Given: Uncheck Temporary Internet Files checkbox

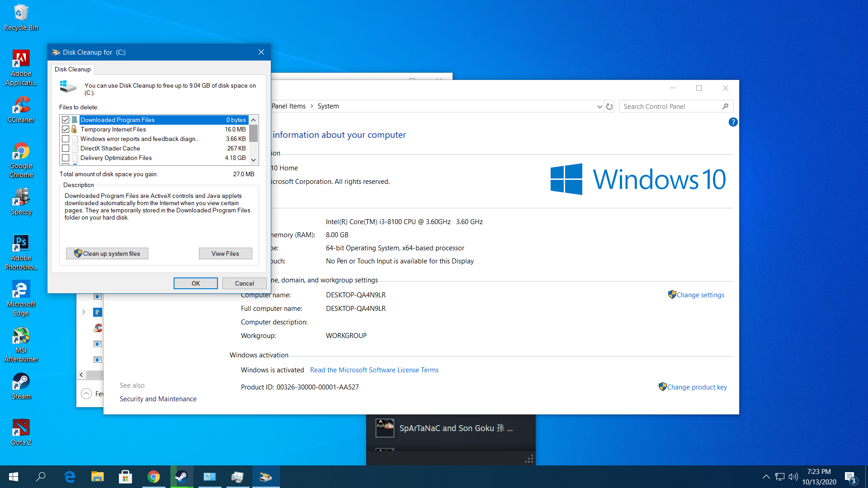Looking at the screenshot, I should (x=66, y=129).
